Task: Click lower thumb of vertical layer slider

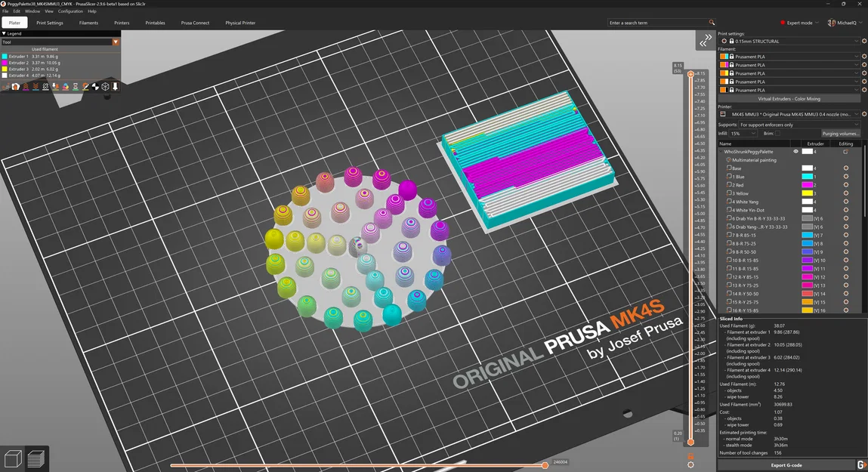Action: click(690, 442)
